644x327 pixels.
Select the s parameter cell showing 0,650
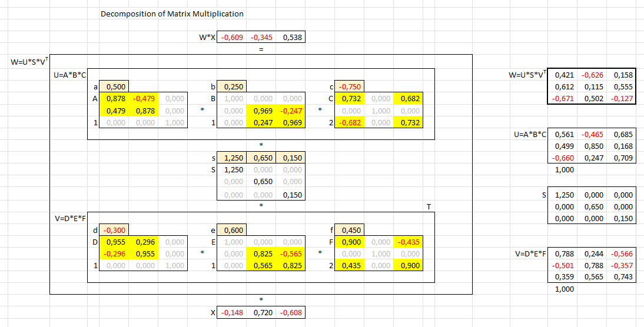click(x=261, y=158)
